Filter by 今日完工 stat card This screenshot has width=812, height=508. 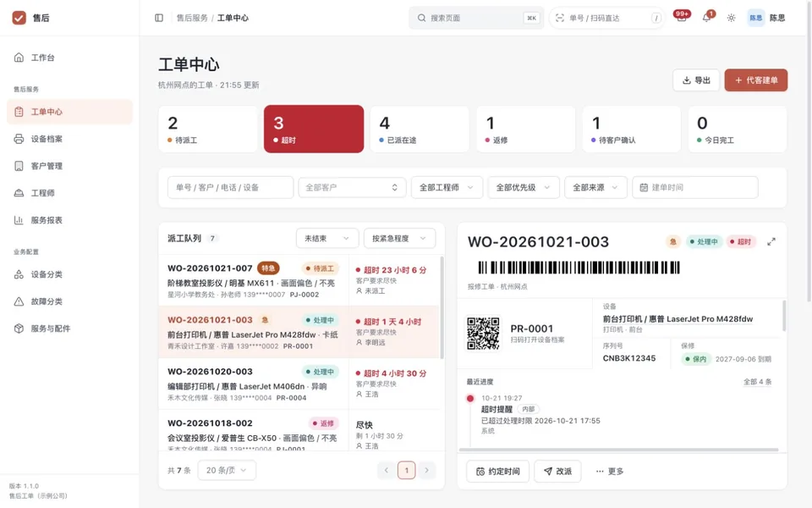coord(738,129)
